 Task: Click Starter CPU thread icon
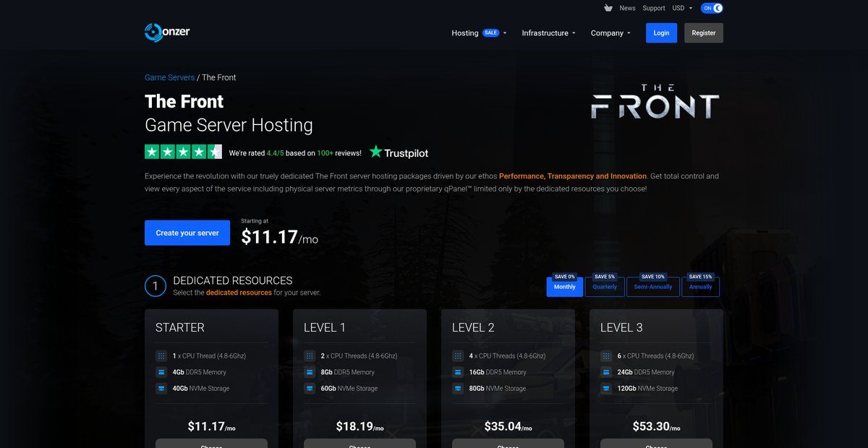click(161, 356)
